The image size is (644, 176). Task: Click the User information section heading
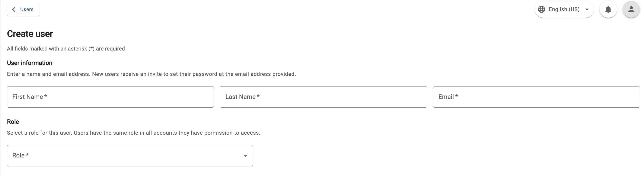pyautogui.click(x=29, y=63)
